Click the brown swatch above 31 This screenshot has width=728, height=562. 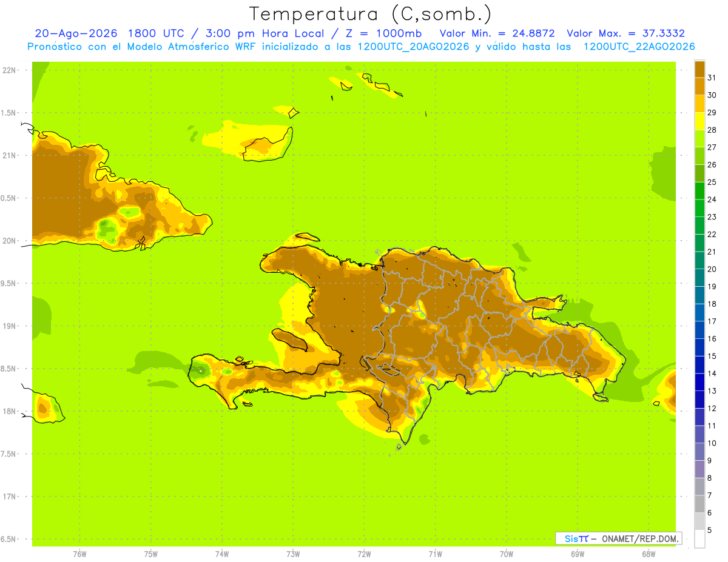click(699, 69)
